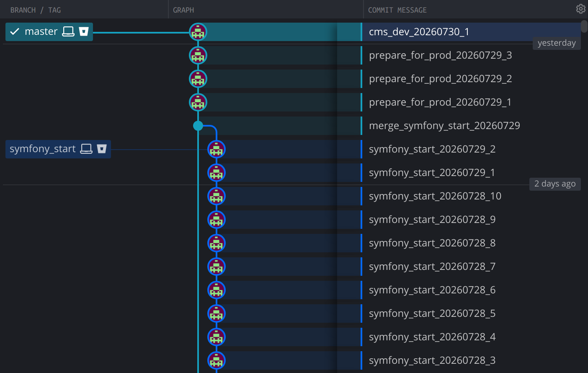Viewport: 588px width, 373px height.
Task: Click the merge commit dot for merge_symfony_start_20260729
Action: (x=198, y=126)
